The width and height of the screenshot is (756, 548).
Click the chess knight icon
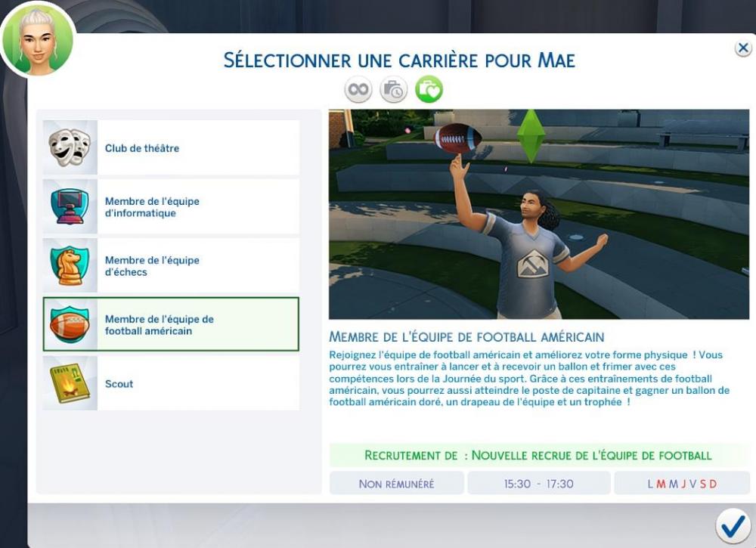[x=70, y=265]
